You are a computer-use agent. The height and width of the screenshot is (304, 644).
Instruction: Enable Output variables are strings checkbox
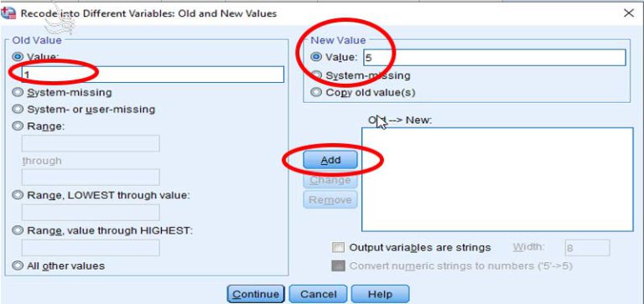pyautogui.click(x=338, y=248)
